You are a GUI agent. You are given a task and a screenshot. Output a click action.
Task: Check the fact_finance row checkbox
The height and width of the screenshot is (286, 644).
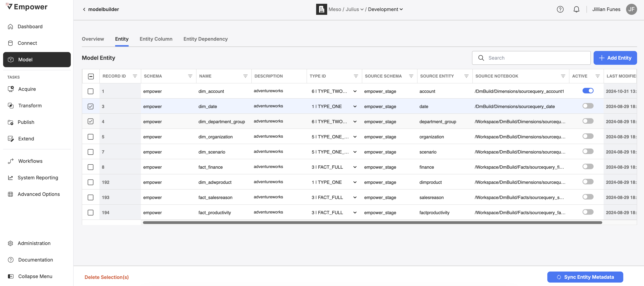click(90, 167)
